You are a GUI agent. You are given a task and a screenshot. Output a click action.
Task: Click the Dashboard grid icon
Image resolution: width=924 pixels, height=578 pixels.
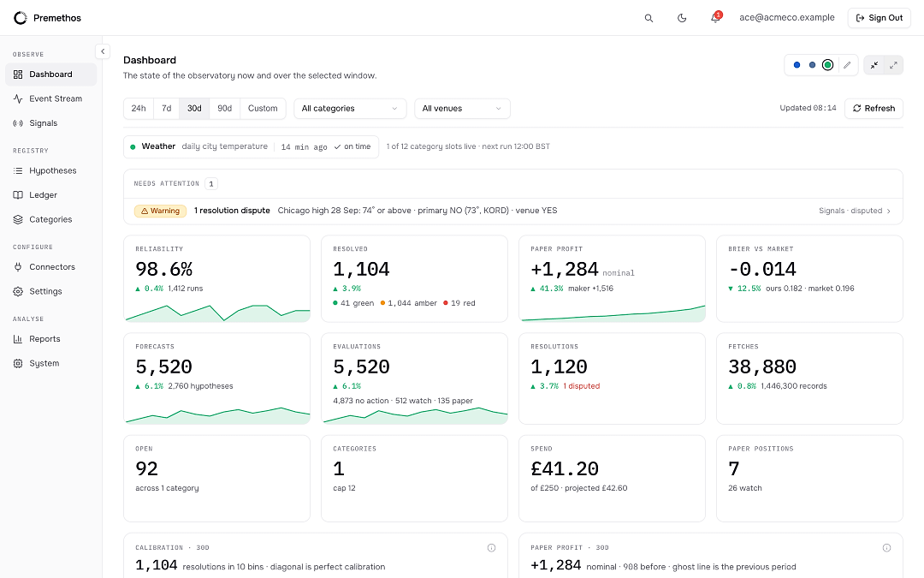tap(18, 74)
